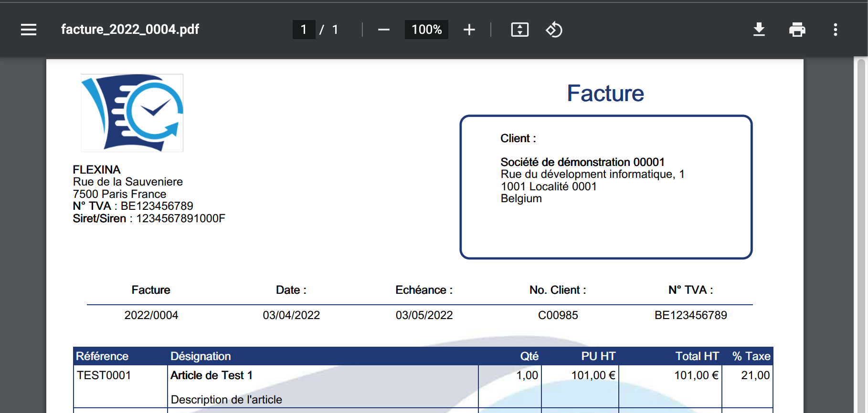Click the FLEXINA company name

(x=96, y=170)
